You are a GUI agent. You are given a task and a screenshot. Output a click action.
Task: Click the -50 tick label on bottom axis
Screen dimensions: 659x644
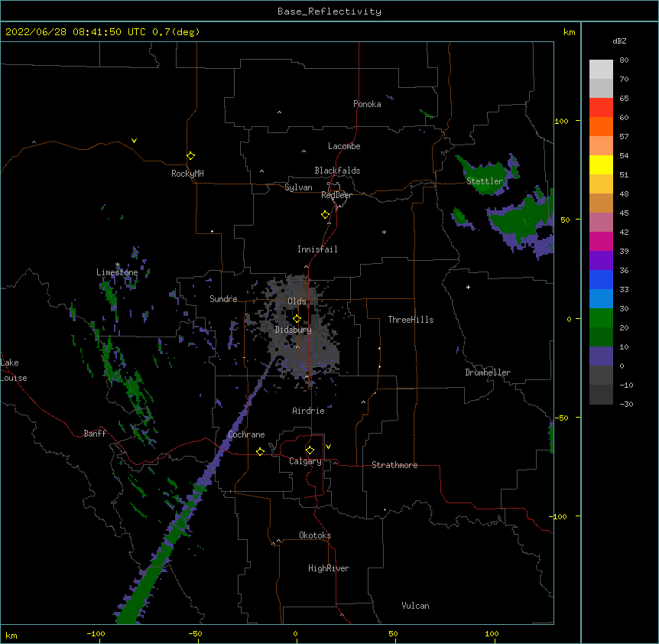(195, 633)
